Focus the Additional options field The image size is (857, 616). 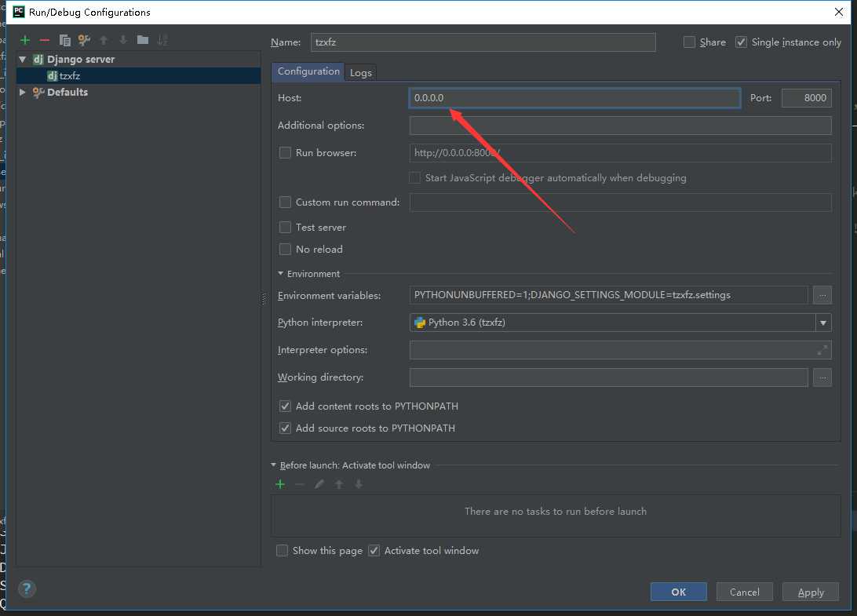620,126
